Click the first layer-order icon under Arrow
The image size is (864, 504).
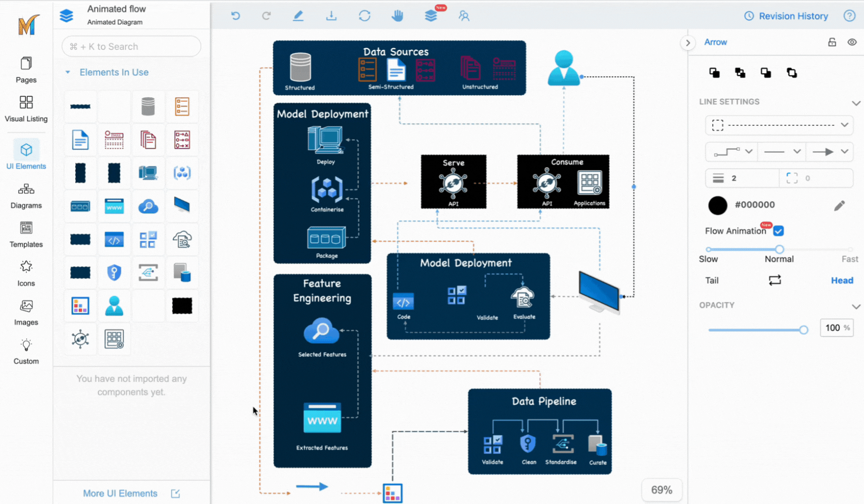coord(714,72)
